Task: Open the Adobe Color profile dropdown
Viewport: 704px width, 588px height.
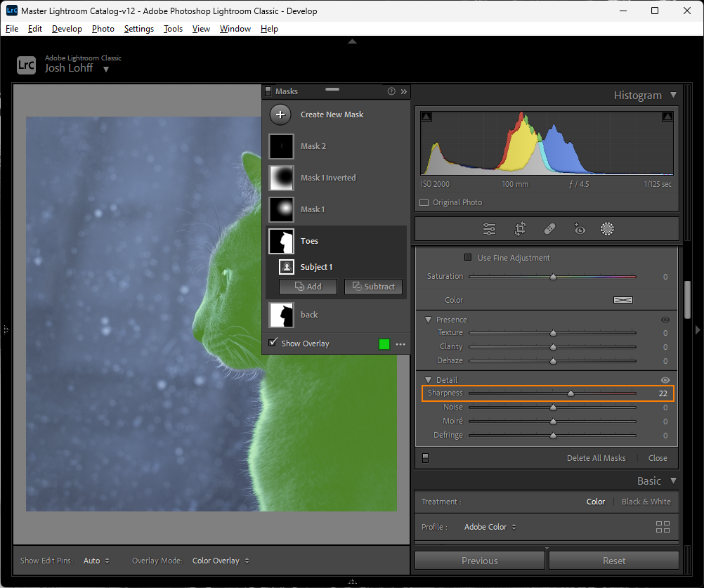Action: point(490,527)
